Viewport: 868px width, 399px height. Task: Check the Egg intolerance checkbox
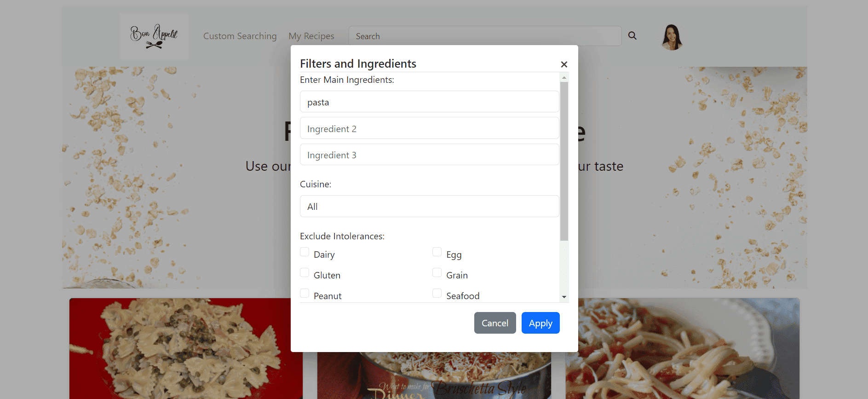click(x=437, y=252)
